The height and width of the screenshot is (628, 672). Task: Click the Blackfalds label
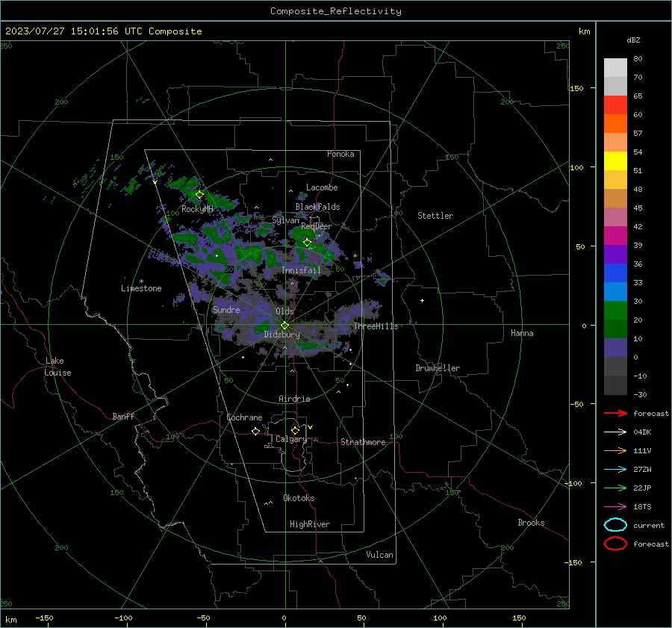(317, 207)
